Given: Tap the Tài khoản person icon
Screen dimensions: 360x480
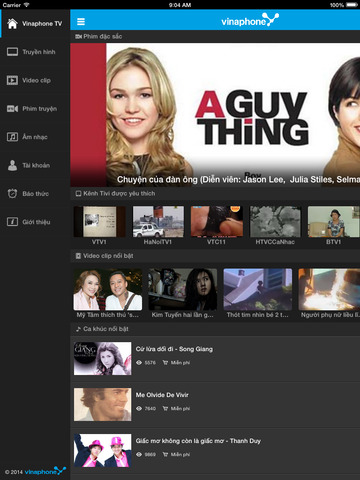Looking at the screenshot, I should point(12,165).
